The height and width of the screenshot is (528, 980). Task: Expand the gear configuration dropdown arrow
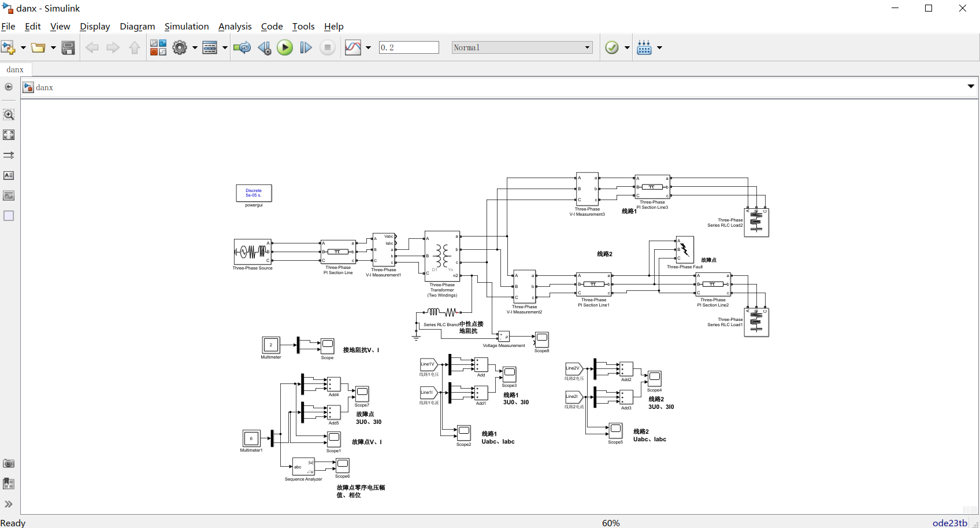(195, 47)
